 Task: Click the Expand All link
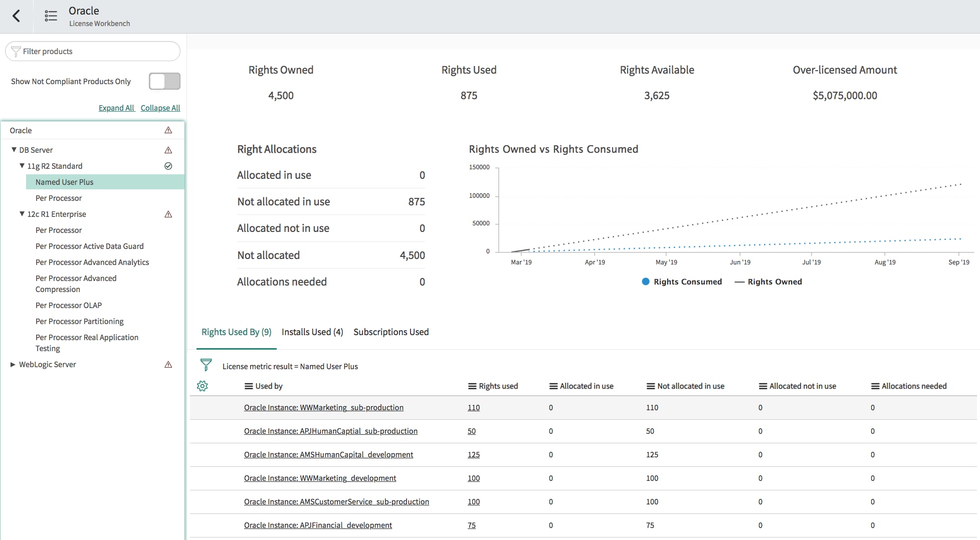[116, 108]
